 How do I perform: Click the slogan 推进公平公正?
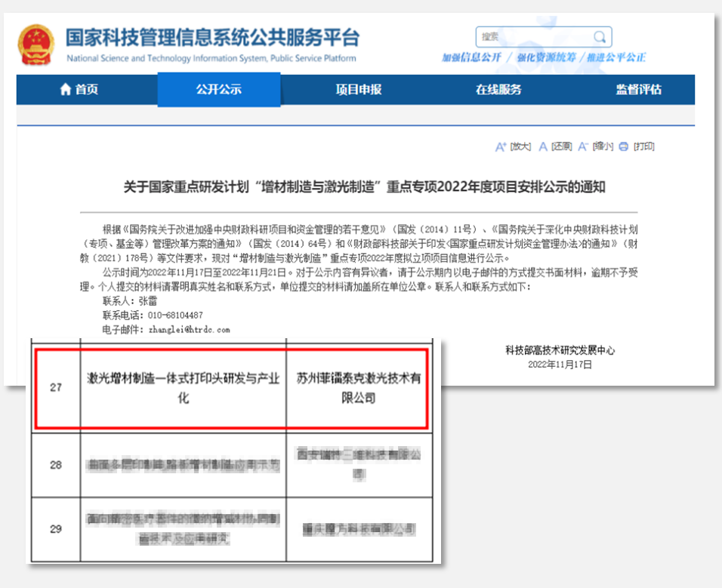[616, 57]
